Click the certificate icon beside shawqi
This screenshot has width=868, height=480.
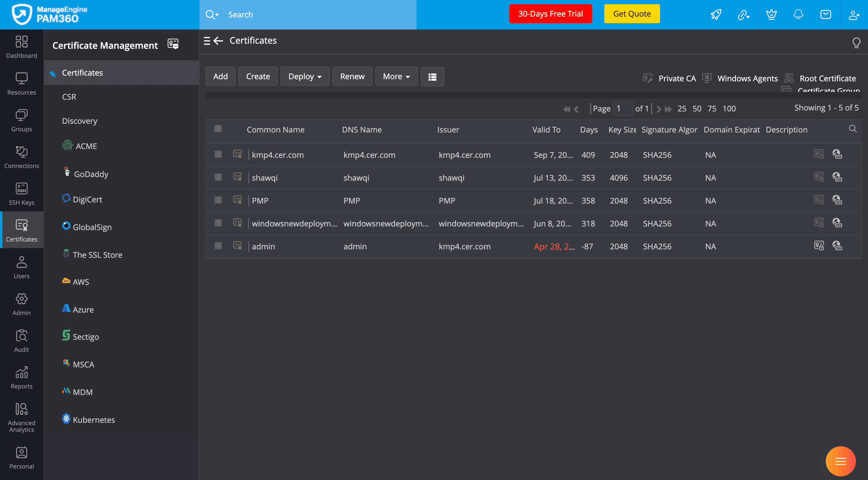click(x=237, y=177)
